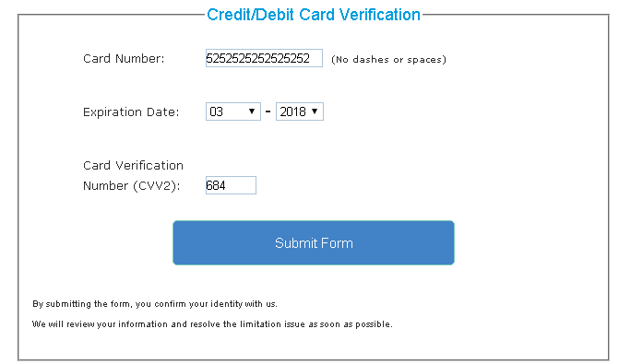Click the CVV2 input field containing 684
The width and height of the screenshot is (619, 364).
(231, 185)
